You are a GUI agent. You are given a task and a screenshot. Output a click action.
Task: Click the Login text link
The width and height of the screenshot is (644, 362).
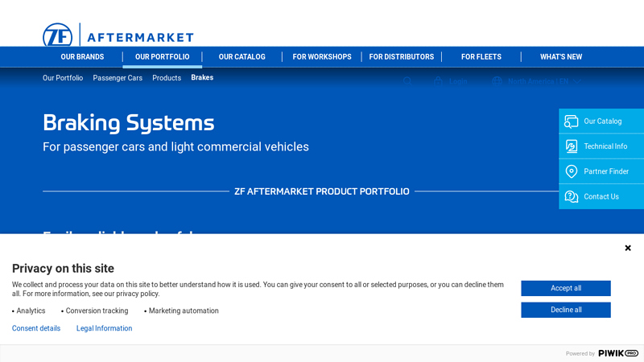pyautogui.click(x=458, y=81)
